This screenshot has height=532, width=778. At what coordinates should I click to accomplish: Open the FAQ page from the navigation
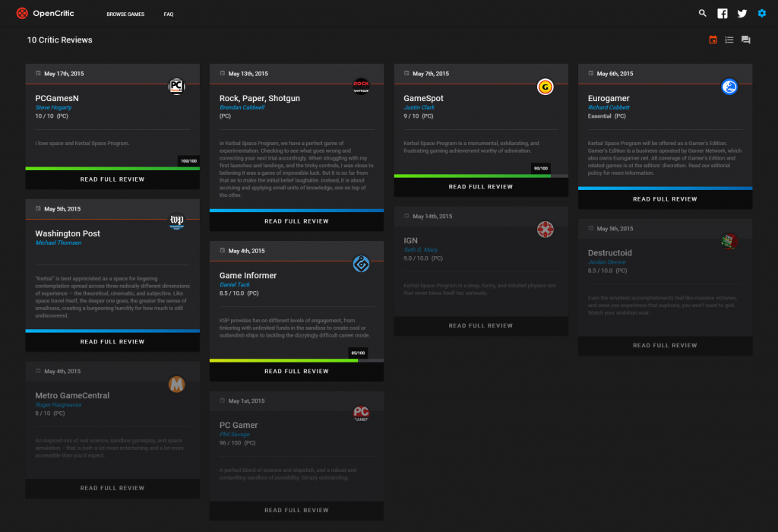pos(168,14)
